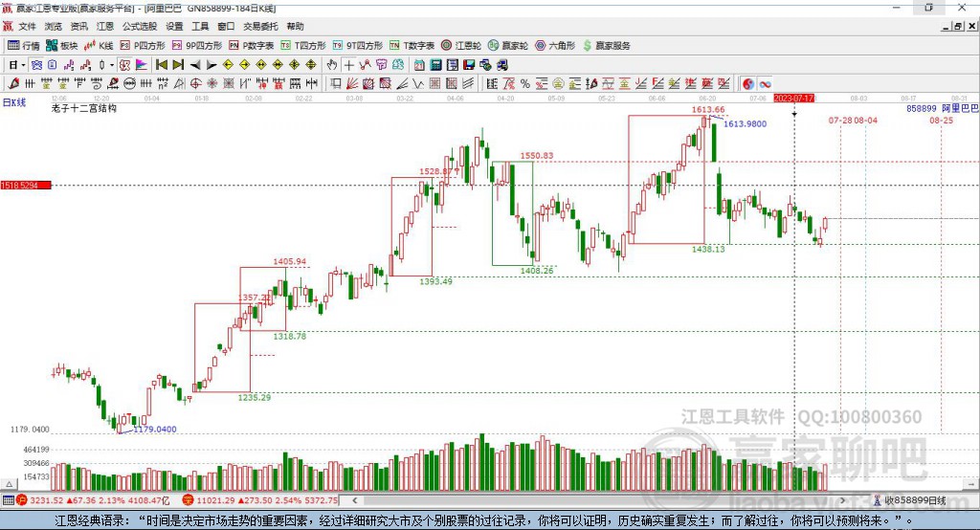Click the 深 index status showing 11021.29
The height and width of the screenshot is (530, 980).
point(260,500)
